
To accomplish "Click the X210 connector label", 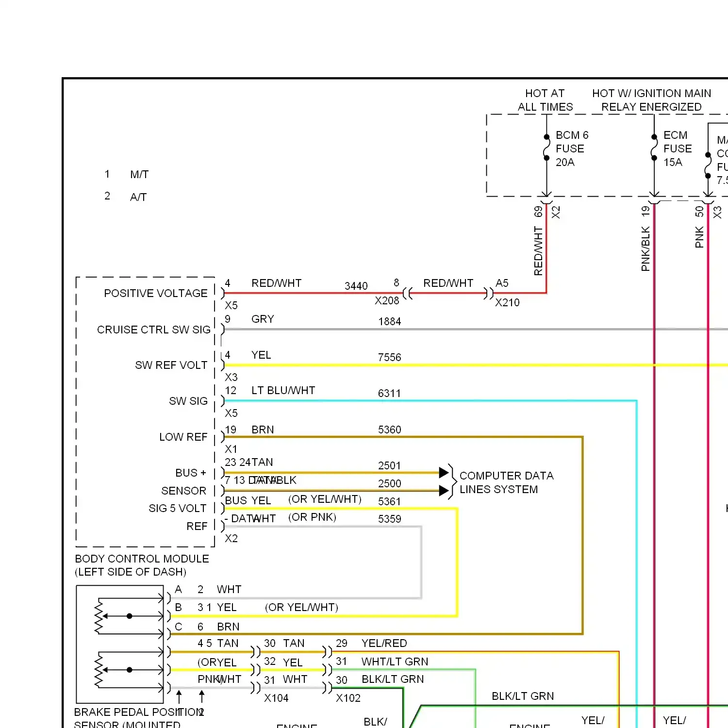I will tap(507, 302).
